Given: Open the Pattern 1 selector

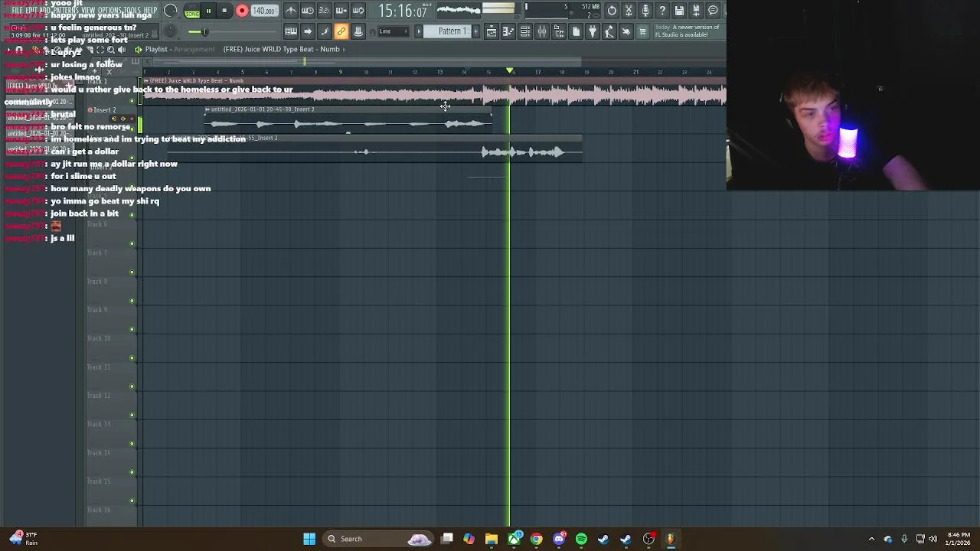Looking at the screenshot, I should [452, 31].
